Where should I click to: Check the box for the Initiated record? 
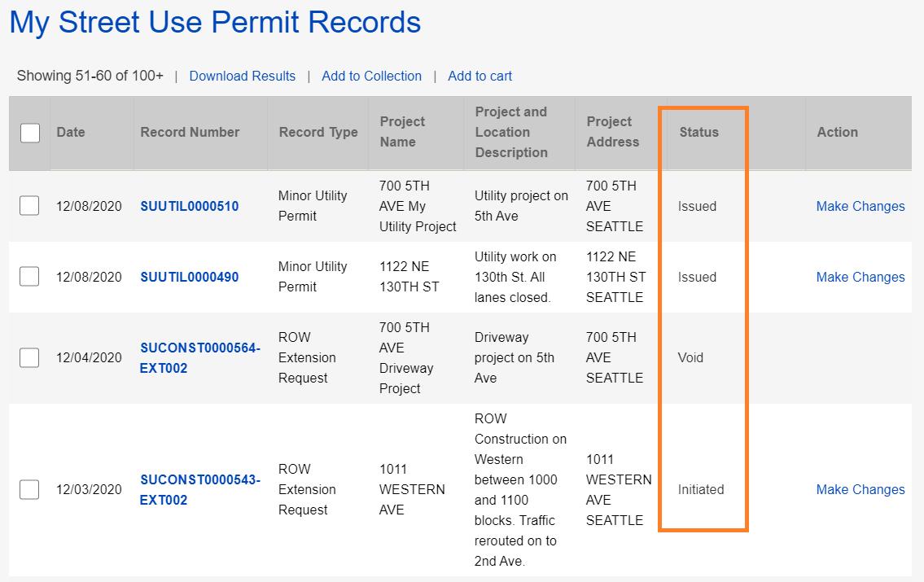[29, 489]
